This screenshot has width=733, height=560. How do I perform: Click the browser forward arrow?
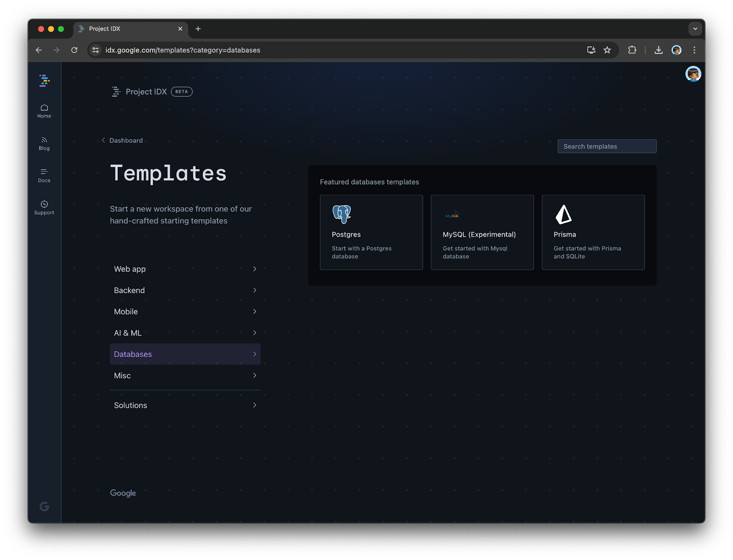pyautogui.click(x=56, y=50)
